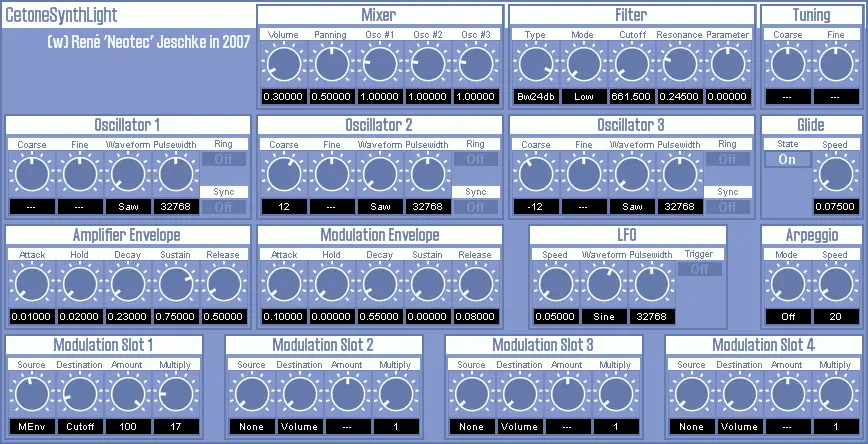This screenshot has width=868, height=444.
Task: Click the Mixer Osc #2 level knob
Action: [x=427, y=64]
